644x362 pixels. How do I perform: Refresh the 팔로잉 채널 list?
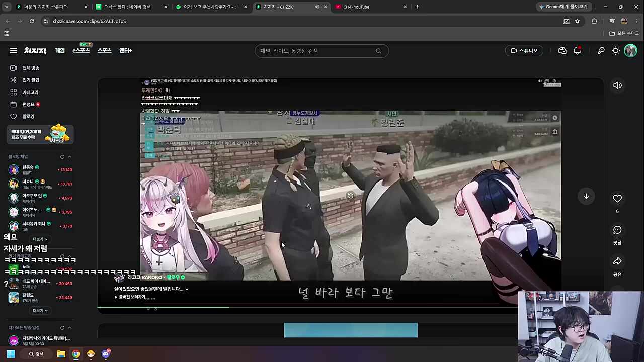pos(62,157)
